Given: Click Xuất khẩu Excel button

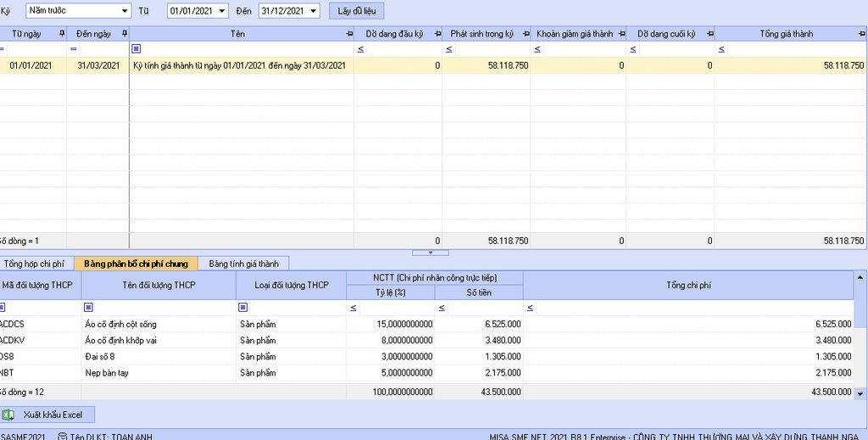Looking at the screenshot, I should [47, 415].
